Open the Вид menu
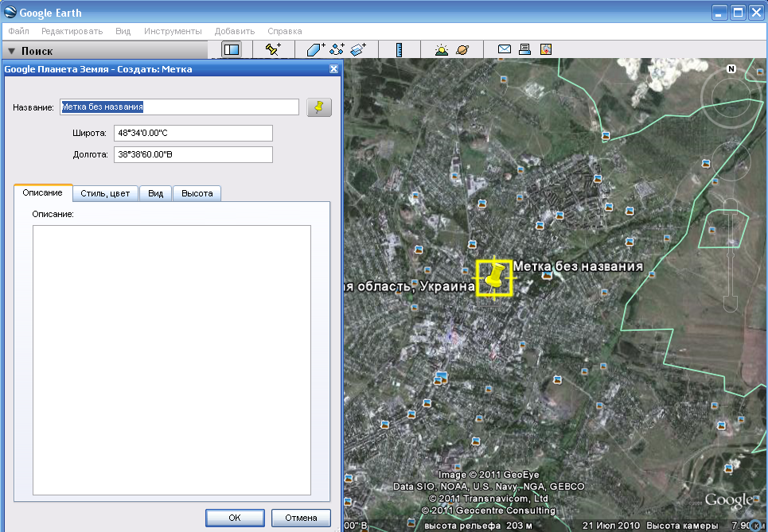 coord(123,31)
